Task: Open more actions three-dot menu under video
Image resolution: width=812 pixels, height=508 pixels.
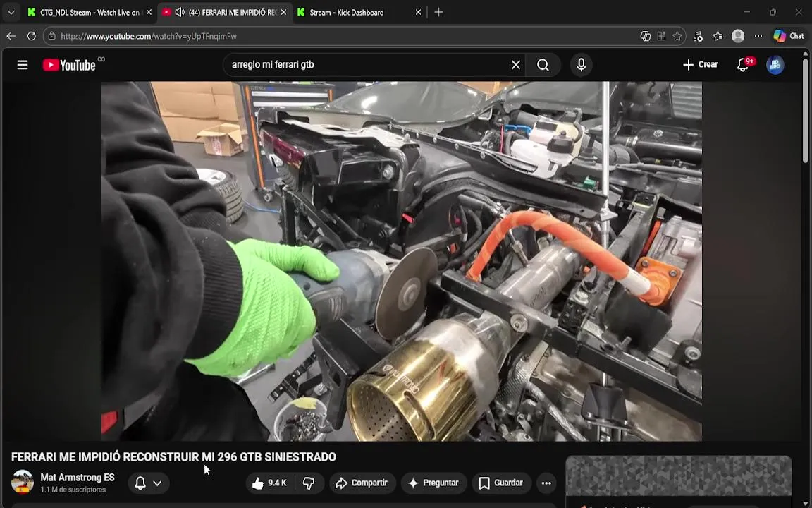Action: (x=546, y=483)
